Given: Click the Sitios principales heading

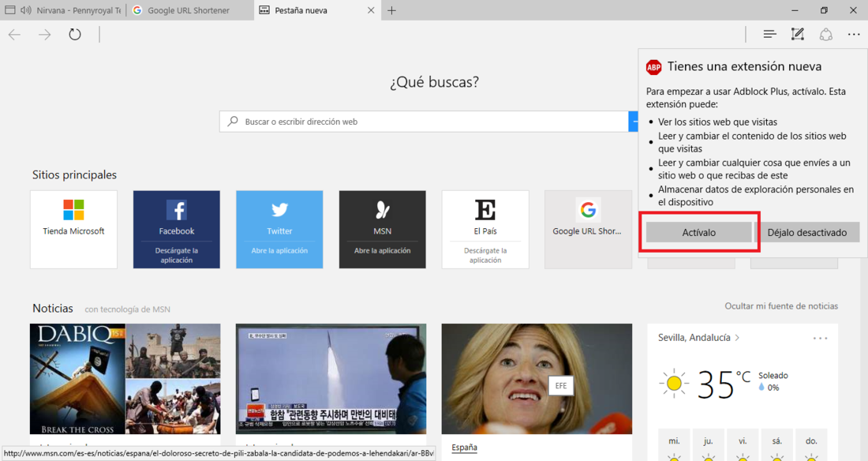Looking at the screenshot, I should click(x=74, y=174).
